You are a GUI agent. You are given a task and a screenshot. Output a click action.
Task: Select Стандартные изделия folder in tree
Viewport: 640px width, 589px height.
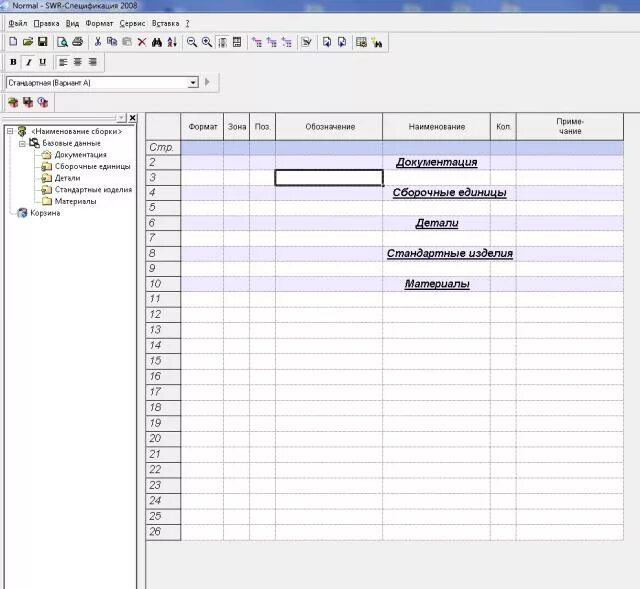coord(93,190)
